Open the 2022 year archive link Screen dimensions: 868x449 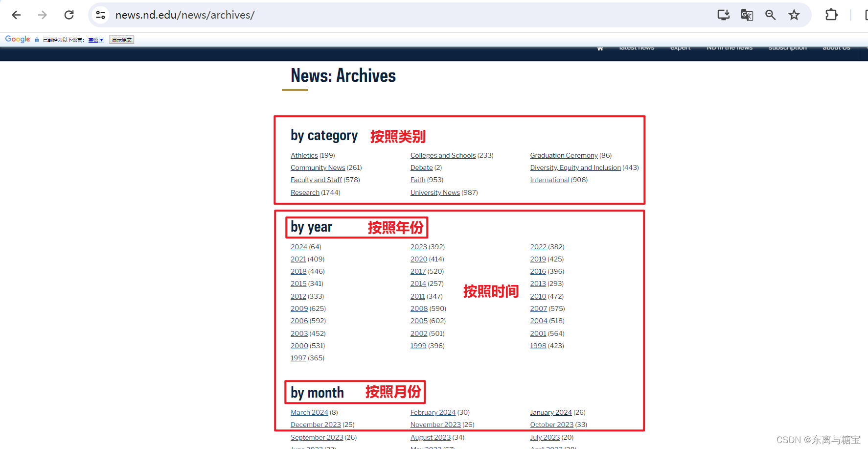point(538,247)
